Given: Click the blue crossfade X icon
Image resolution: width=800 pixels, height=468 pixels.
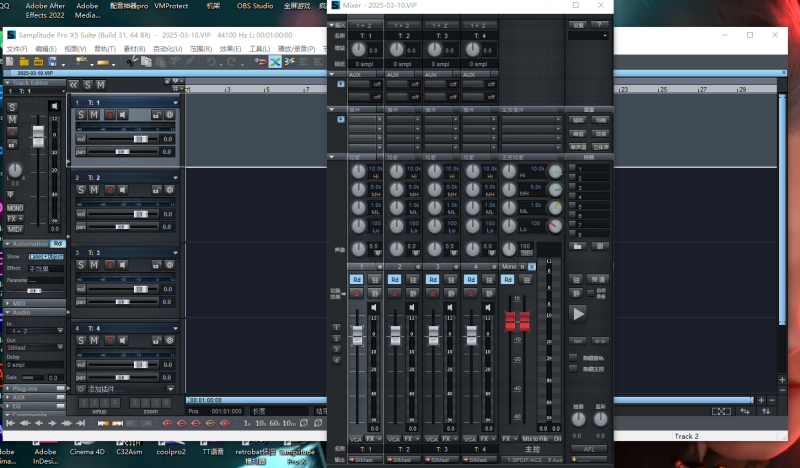Looking at the screenshot, I should 275,62.
